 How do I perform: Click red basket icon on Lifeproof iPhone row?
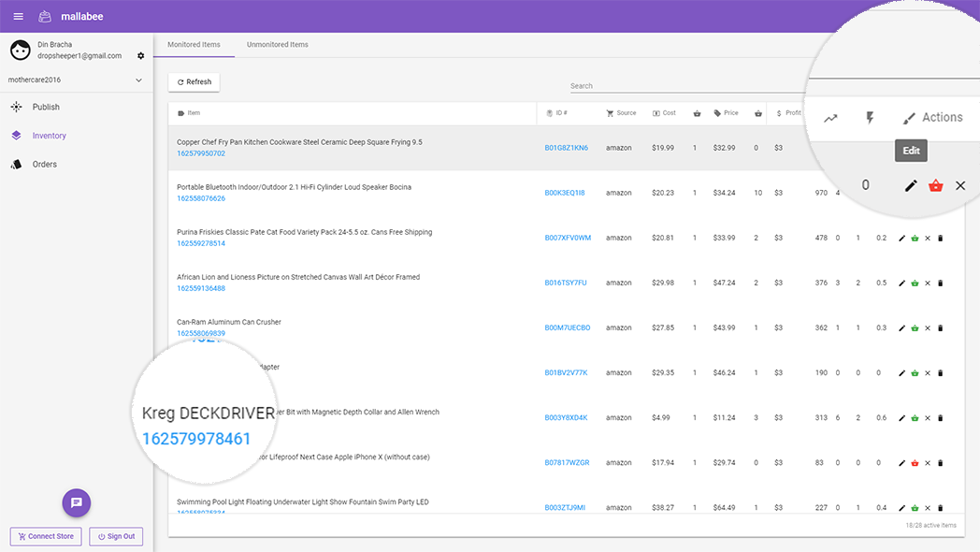[915, 463]
